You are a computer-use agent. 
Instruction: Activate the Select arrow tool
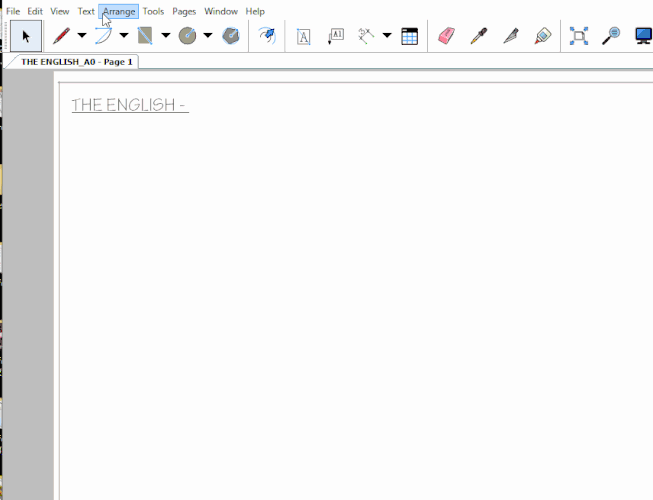pyautogui.click(x=26, y=36)
